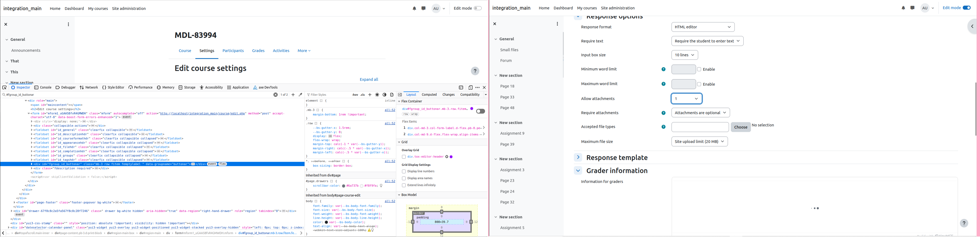
Task: Add new CSS rule plus icon
Action: (x=370, y=95)
